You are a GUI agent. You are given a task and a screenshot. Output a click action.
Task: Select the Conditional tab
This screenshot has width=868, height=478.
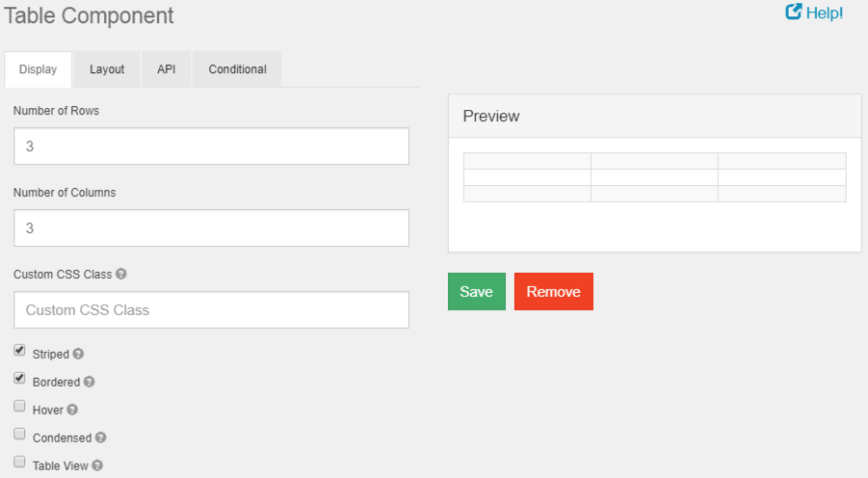coord(237,69)
